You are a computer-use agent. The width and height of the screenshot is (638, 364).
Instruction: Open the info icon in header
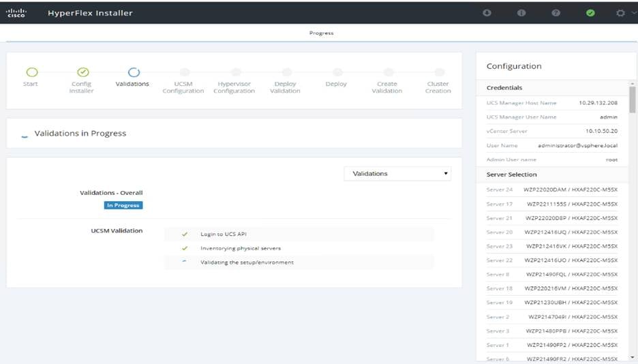[x=521, y=13]
